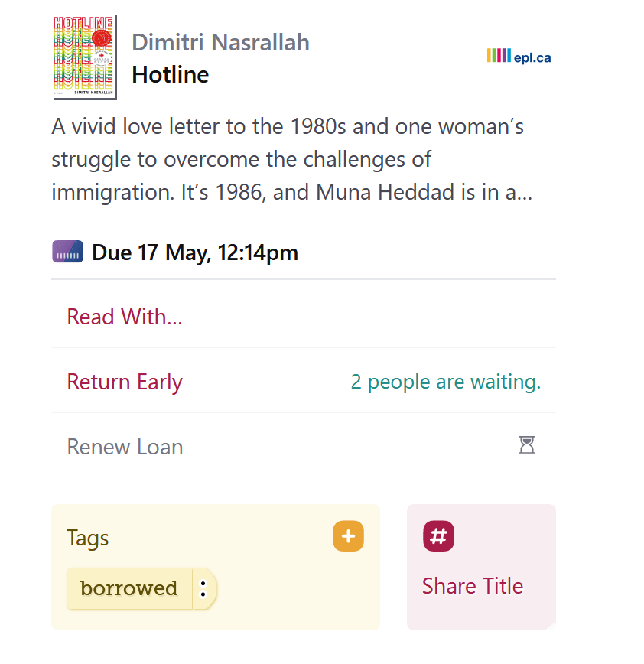Image resolution: width=644 pixels, height=664 pixels.
Task: Open the book description paragraph
Action: pos(291,159)
